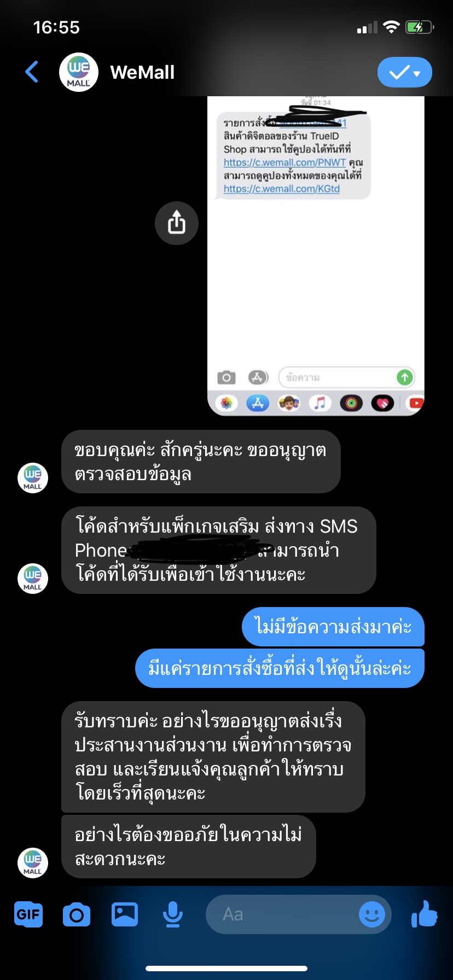Open the photo gallery picker
The height and width of the screenshot is (980, 453).
(x=125, y=914)
